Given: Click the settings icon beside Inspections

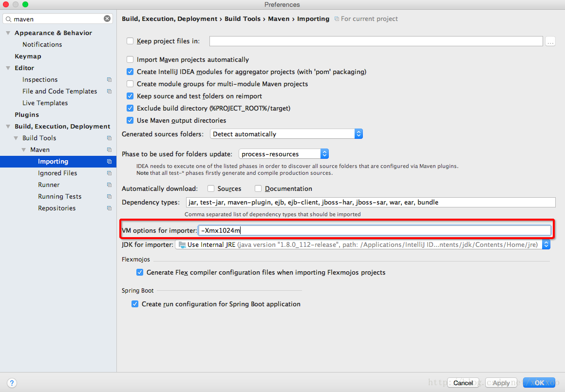Looking at the screenshot, I should point(108,79).
